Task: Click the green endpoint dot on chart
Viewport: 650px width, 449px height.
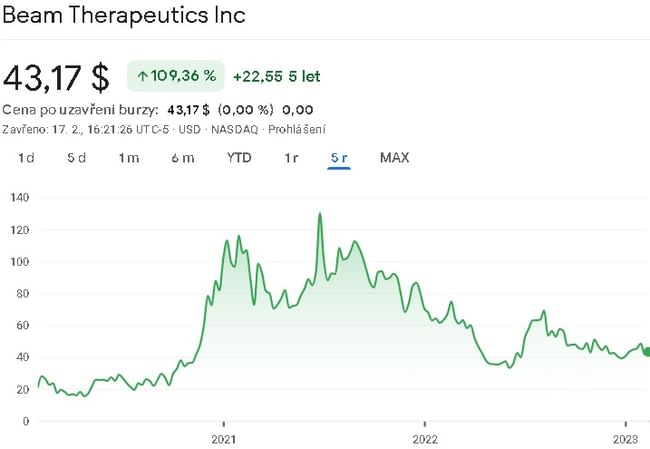Action: pos(646,351)
